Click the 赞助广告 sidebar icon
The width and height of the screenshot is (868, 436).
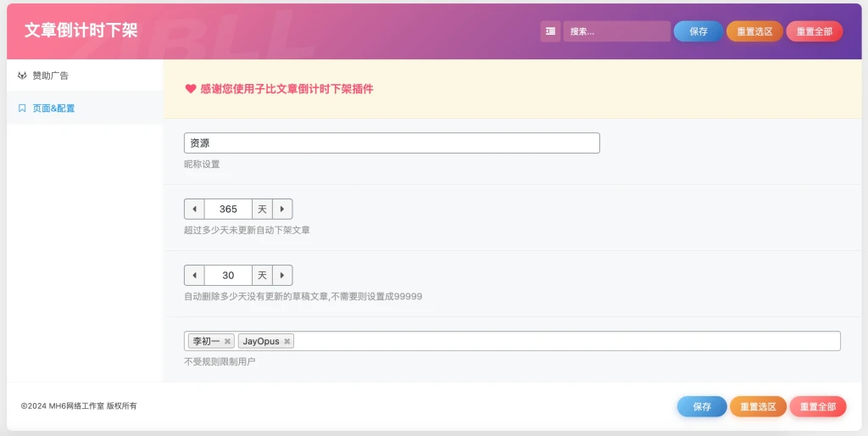22,75
